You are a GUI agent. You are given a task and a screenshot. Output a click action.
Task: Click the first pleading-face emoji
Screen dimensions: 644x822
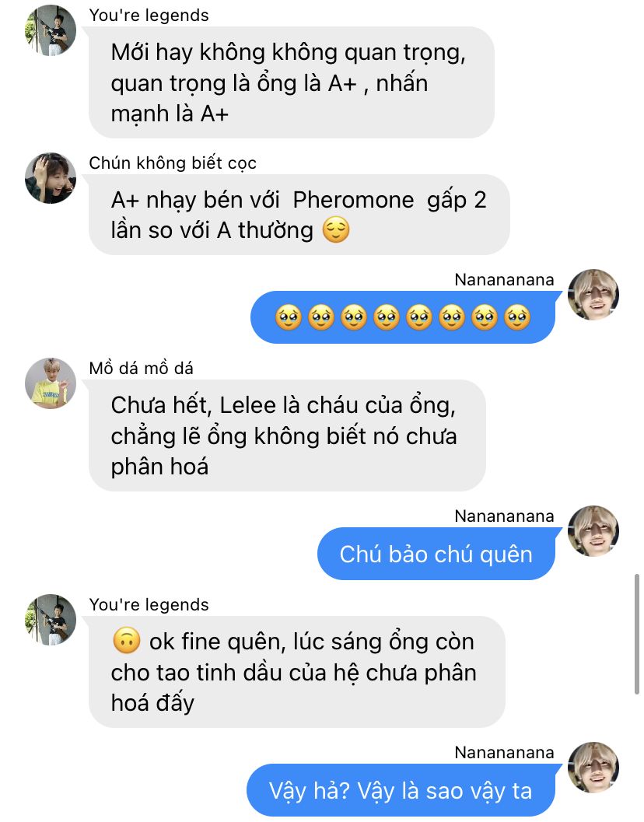click(289, 317)
